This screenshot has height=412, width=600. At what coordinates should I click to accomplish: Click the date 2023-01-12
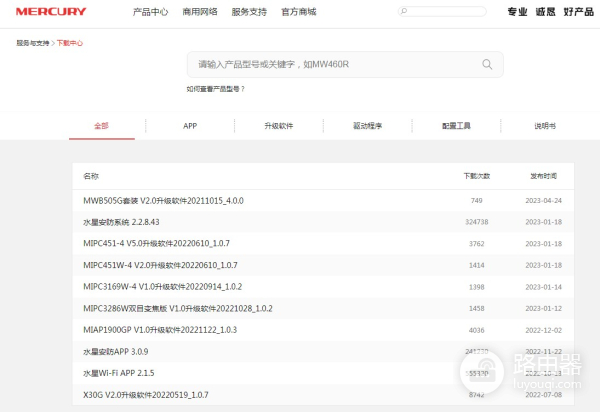tap(544, 308)
